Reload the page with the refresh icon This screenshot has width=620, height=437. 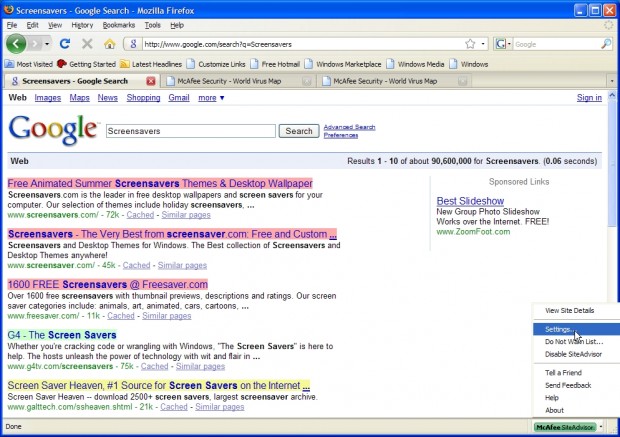(x=65, y=44)
